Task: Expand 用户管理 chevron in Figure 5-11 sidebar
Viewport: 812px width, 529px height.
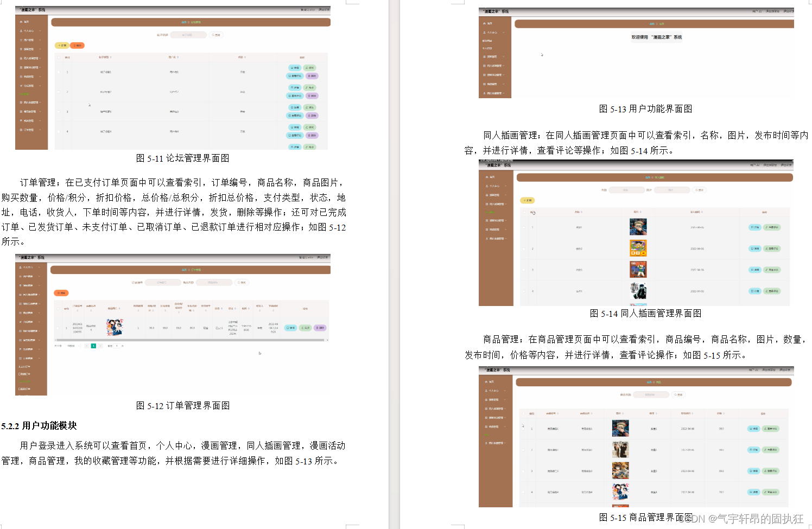Action: click(40, 40)
